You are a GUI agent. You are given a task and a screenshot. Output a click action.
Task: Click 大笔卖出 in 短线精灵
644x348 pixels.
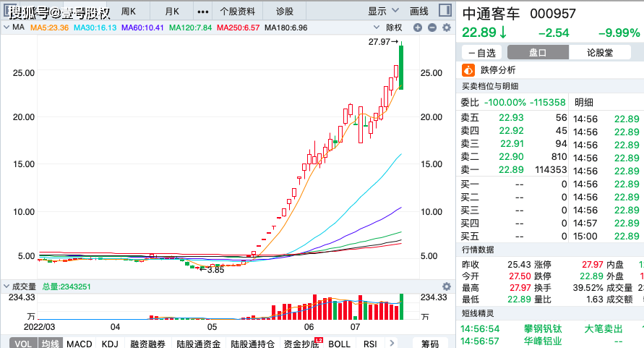click(x=604, y=328)
